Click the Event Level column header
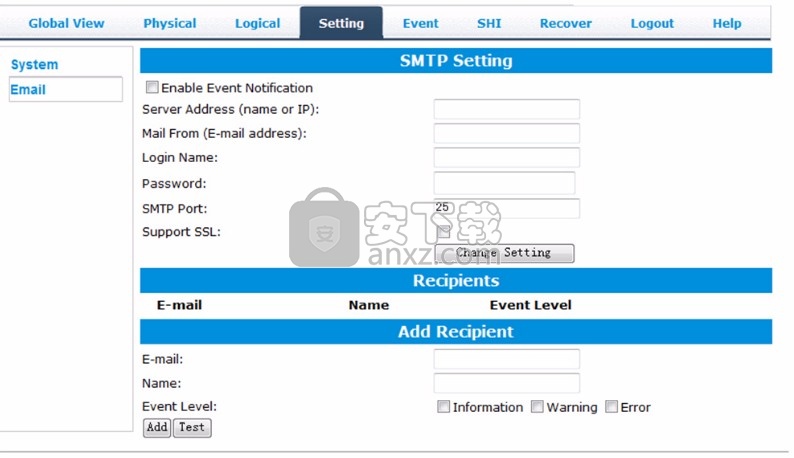 [530, 305]
